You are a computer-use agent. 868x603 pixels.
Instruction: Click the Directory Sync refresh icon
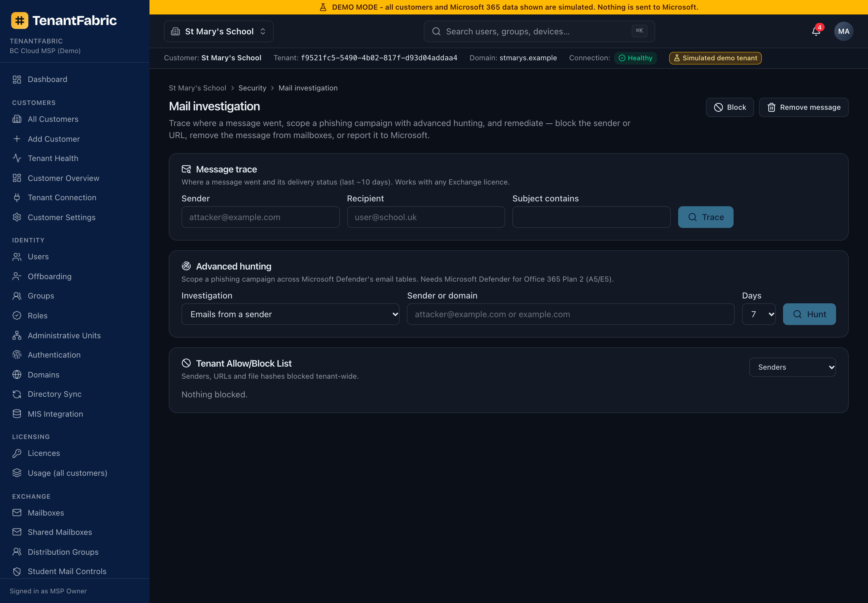point(17,394)
